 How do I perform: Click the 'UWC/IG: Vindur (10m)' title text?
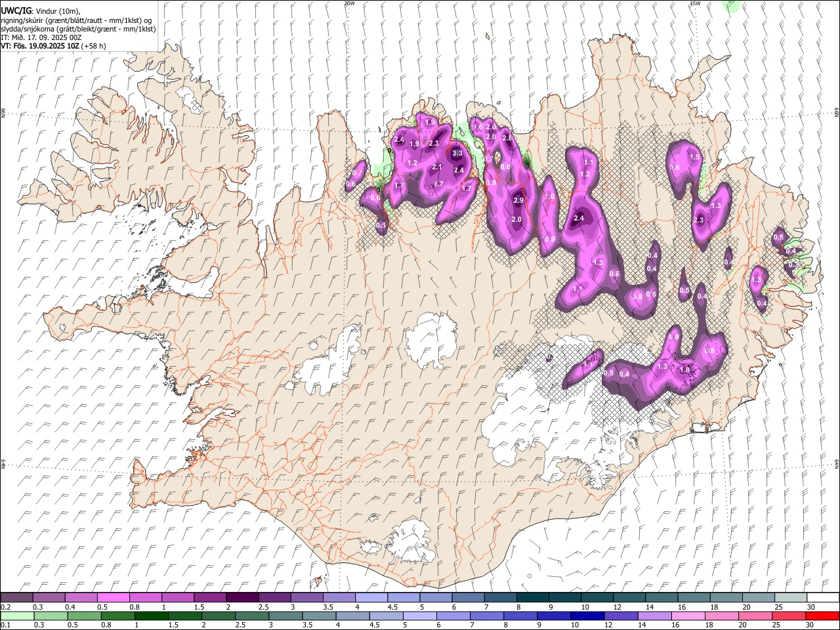(x=41, y=10)
